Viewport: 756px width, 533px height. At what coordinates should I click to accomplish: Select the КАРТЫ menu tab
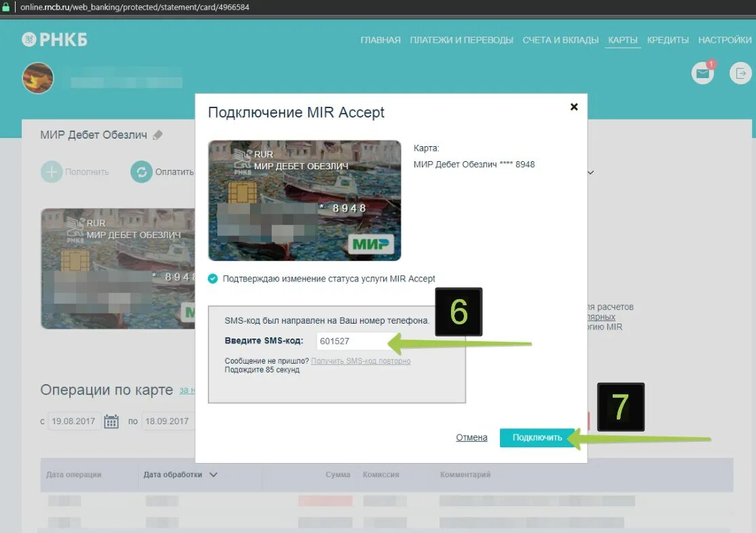622,40
